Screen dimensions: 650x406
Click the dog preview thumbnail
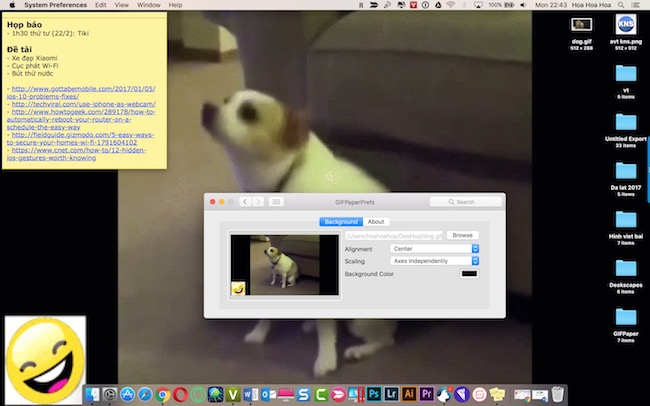(284, 265)
